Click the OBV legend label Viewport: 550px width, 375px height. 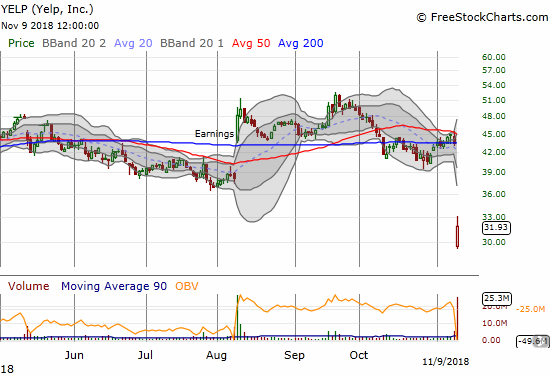tap(187, 286)
